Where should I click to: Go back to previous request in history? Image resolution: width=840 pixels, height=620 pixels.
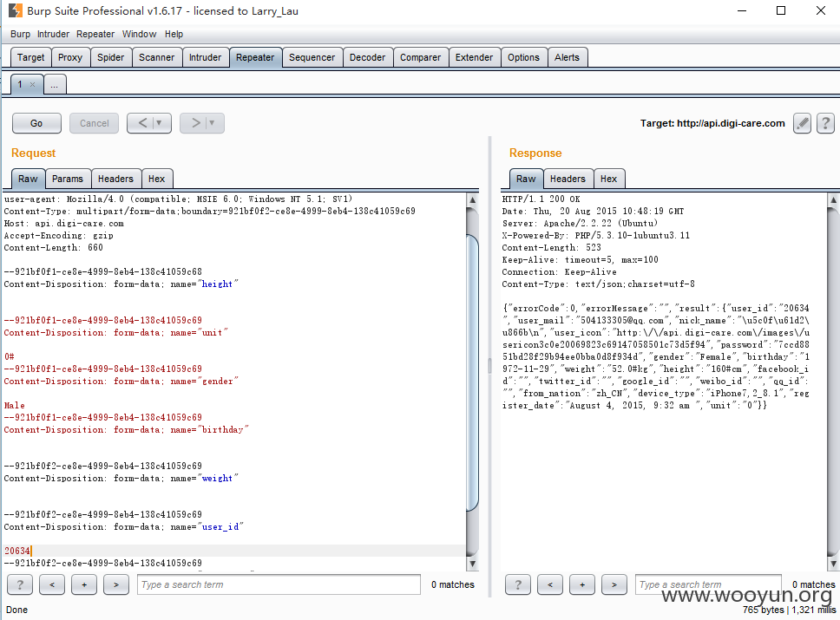142,123
